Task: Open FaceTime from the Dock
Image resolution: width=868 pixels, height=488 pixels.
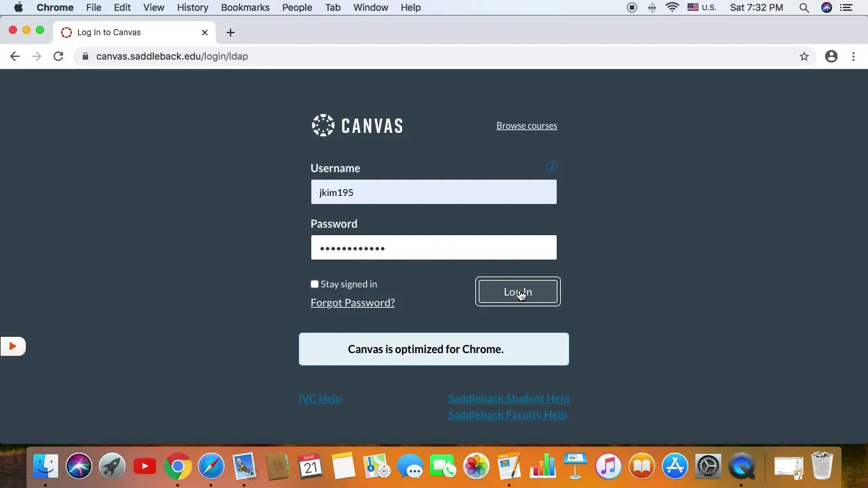Action: (443, 466)
